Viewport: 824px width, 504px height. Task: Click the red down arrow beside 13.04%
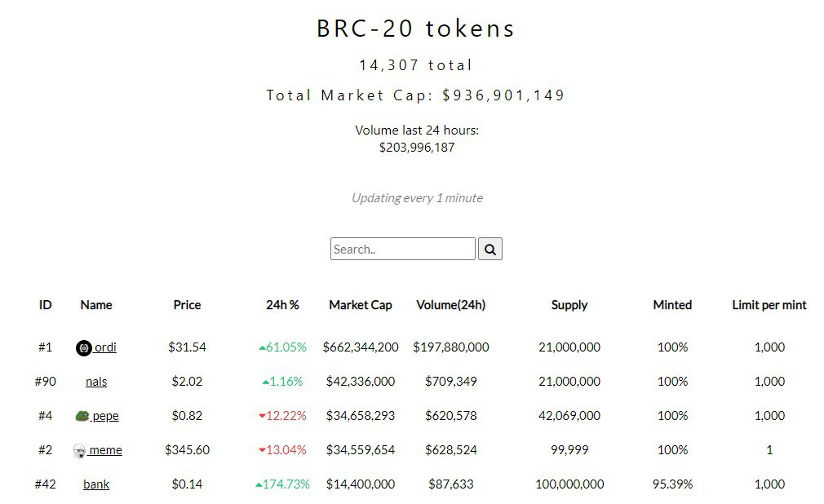pos(262,450)
